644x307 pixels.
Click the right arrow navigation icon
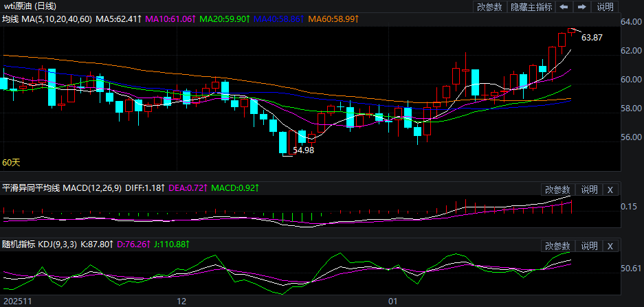click(581, 7)
